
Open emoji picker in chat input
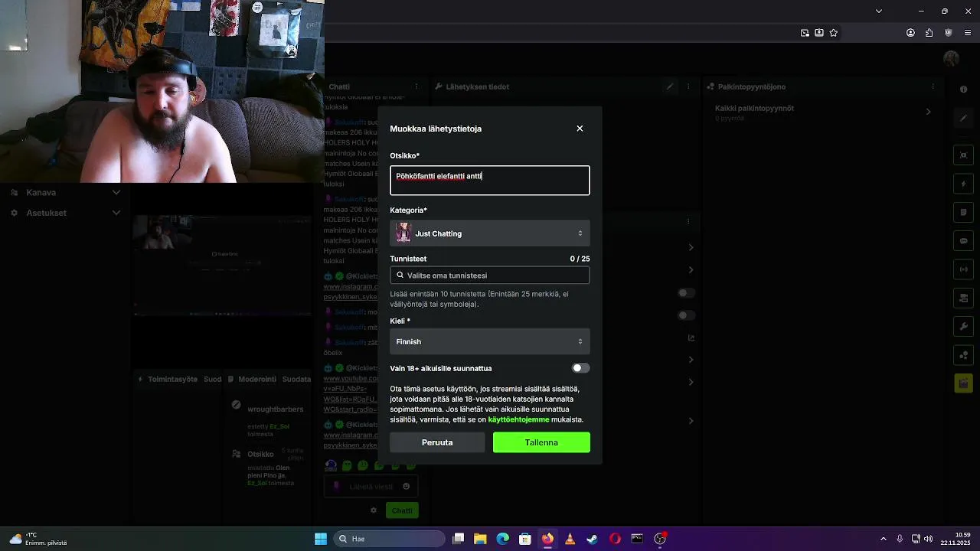click(x=406, y=486)
